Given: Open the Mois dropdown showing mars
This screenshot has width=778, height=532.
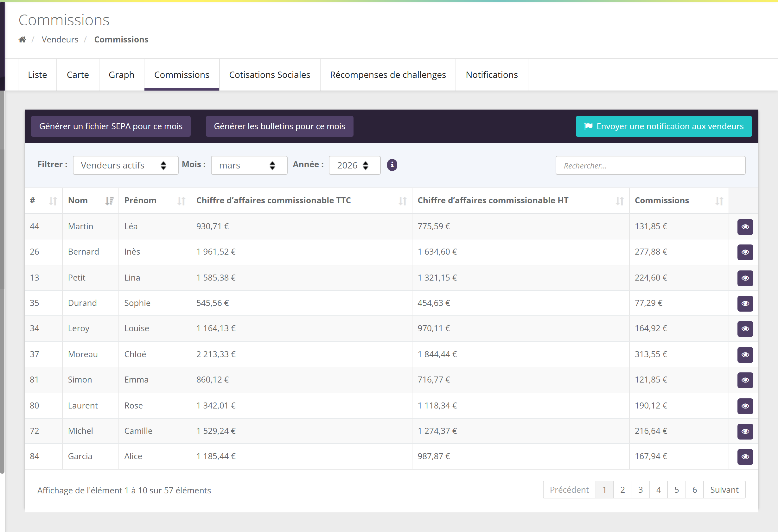Looking at the screenshot, I should pos(249,165).
